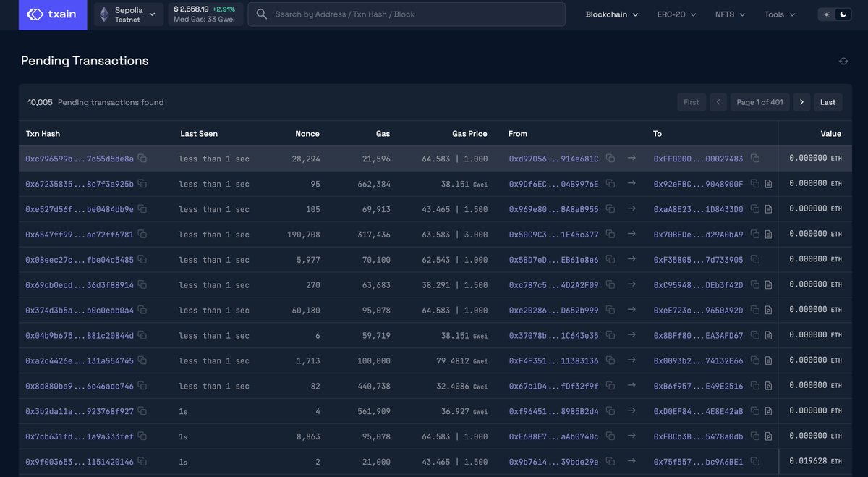Copy from address 0x969e80...BA8aB955
Image resolution: width=868 pixels, height=477 pixels.
[610, 209]
